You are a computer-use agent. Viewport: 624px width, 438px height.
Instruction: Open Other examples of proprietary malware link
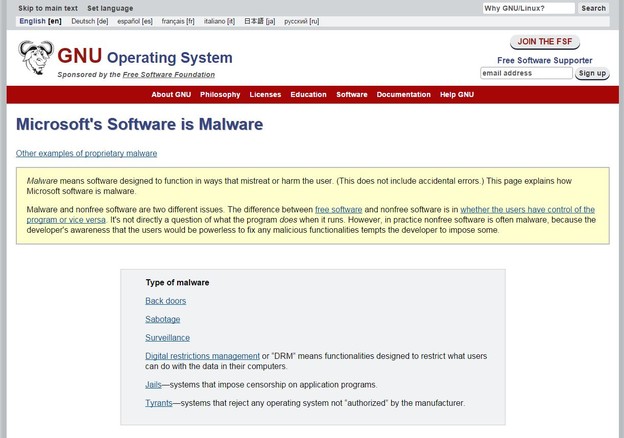pyautogui.click(x=86, y=153)
